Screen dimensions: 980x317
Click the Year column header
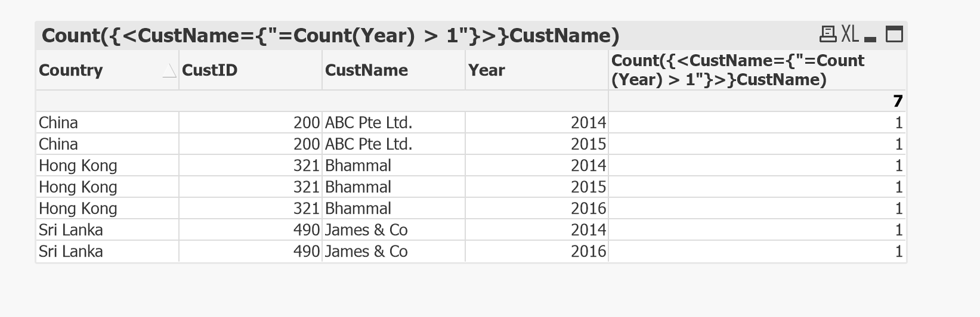486,70
